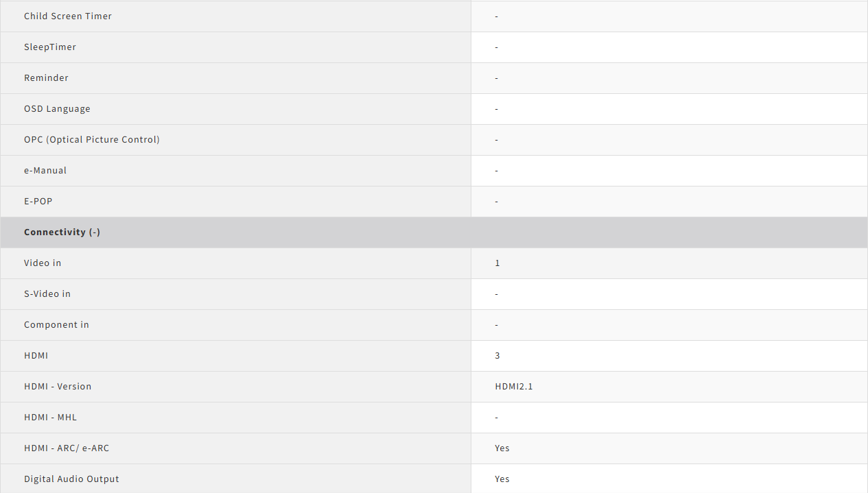The width and height of the screenshot is (868, 493).
Task: Select the HDMI - ARC/ e-ARC label
Action: point(67,448)
